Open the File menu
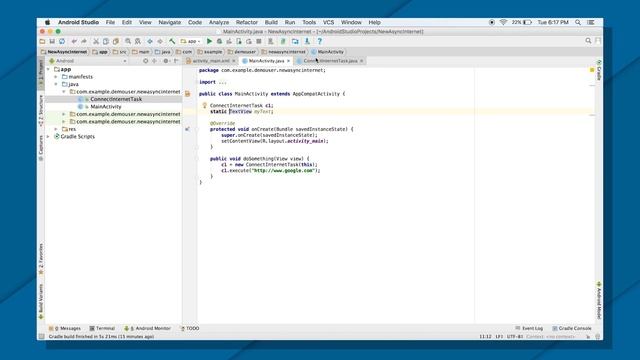This screenshot has height=360, width=640. coord(110,22)
